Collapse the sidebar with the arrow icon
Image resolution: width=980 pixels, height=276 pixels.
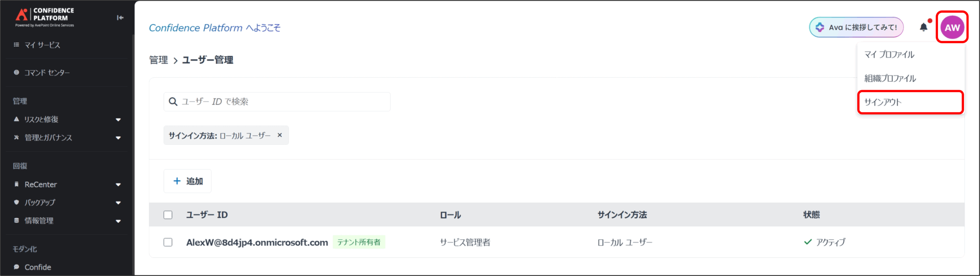[120, 18]
